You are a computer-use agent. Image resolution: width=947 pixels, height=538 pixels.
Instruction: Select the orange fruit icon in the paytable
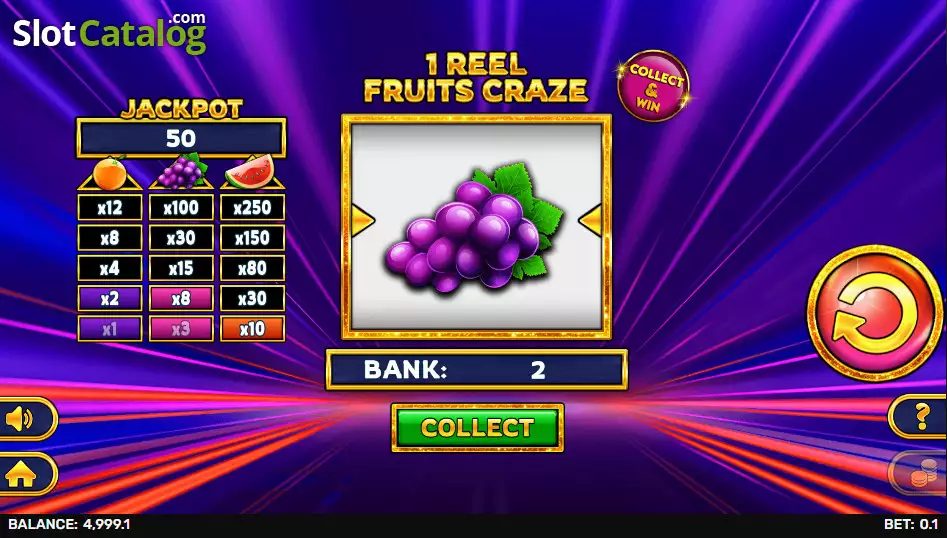click(110, 173)
